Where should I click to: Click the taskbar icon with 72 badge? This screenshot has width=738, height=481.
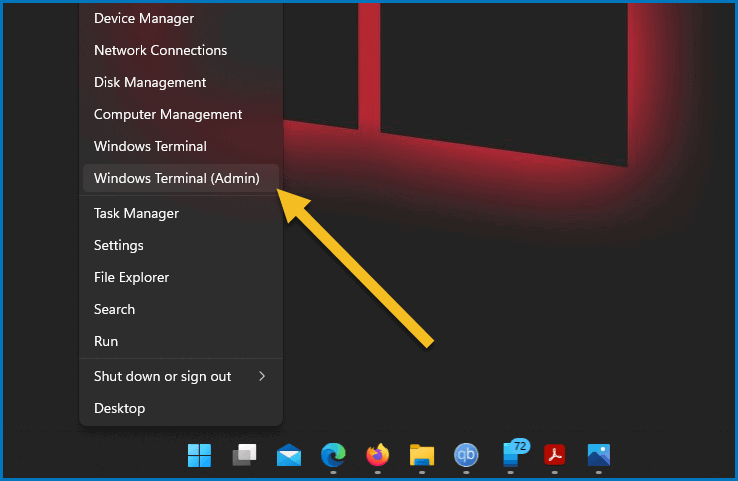pyautogui.click(x=512, y=455)
